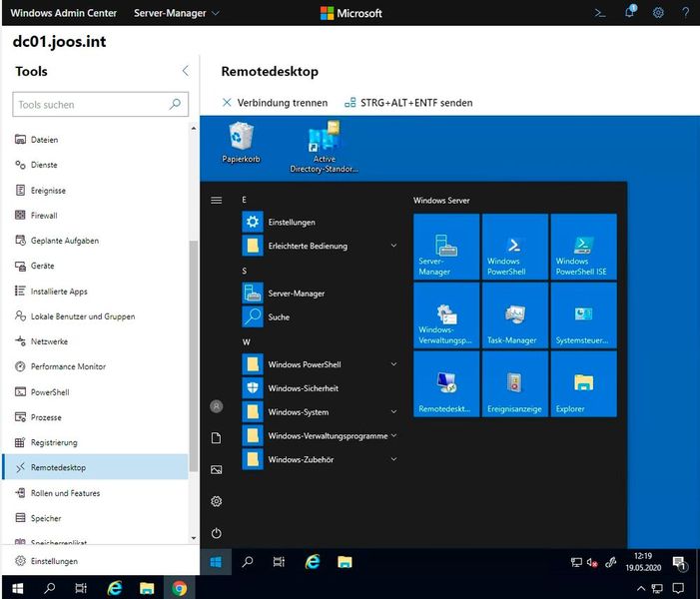Open Windows-Verwaltungsprogramme tile

click(x=446, y=315)
